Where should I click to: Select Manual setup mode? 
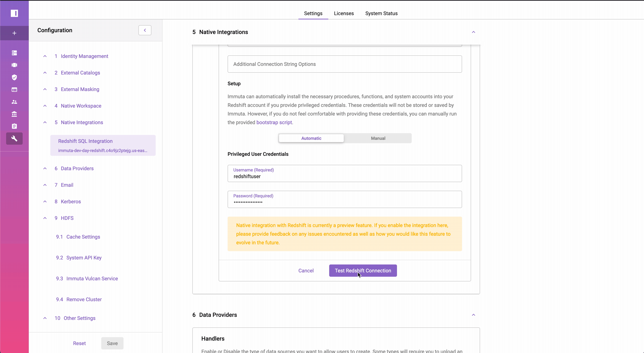[x=378, y=138]
